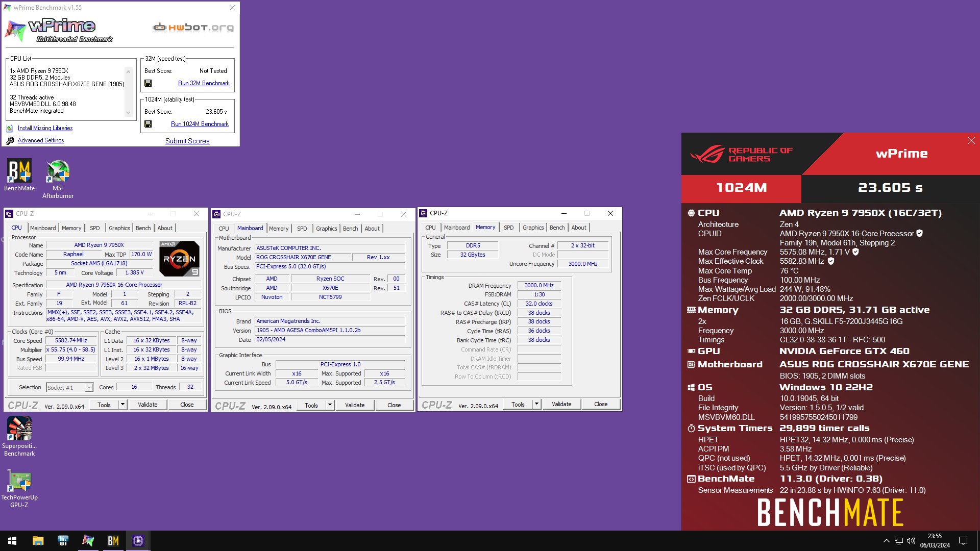This screenshot has height=551, width=980.
Task: Open About tab in Mainboard CPU-Z window
Action: [x=372, y=229]
